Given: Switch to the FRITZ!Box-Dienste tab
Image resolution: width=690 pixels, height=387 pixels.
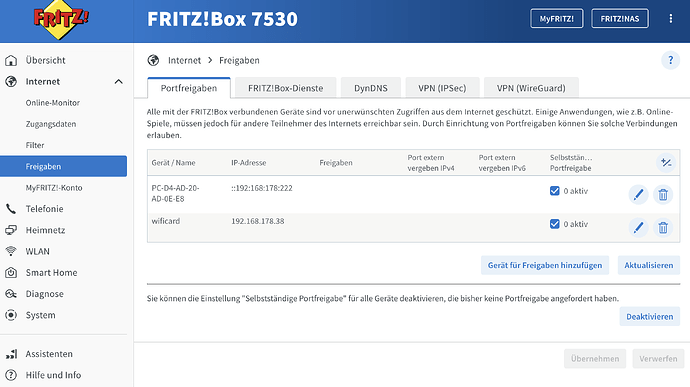Looking at the screenshot, I should pyautogui.click(x=286, y=88).
